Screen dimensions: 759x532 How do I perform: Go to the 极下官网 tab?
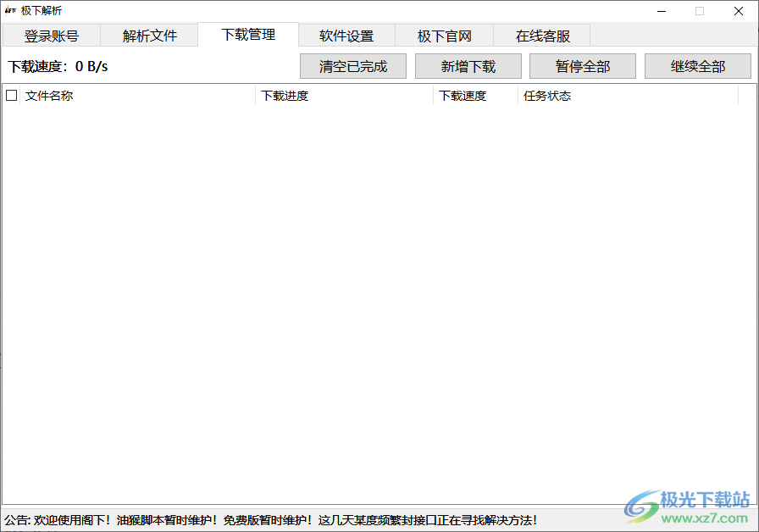click(445, 36)
